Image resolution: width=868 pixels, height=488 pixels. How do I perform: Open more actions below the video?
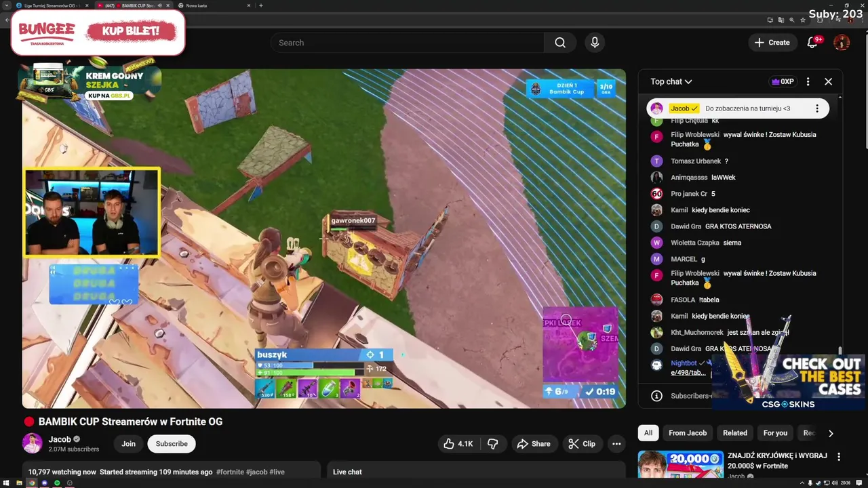click(x=616, y=444)
